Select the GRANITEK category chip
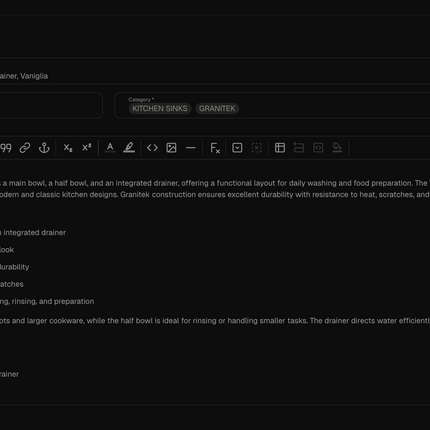Screen dimensions: 430x430 [x=217, y=109]
